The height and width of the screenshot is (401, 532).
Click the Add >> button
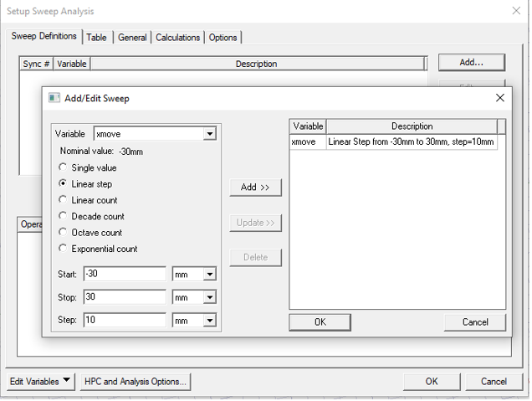click(255, 188)
